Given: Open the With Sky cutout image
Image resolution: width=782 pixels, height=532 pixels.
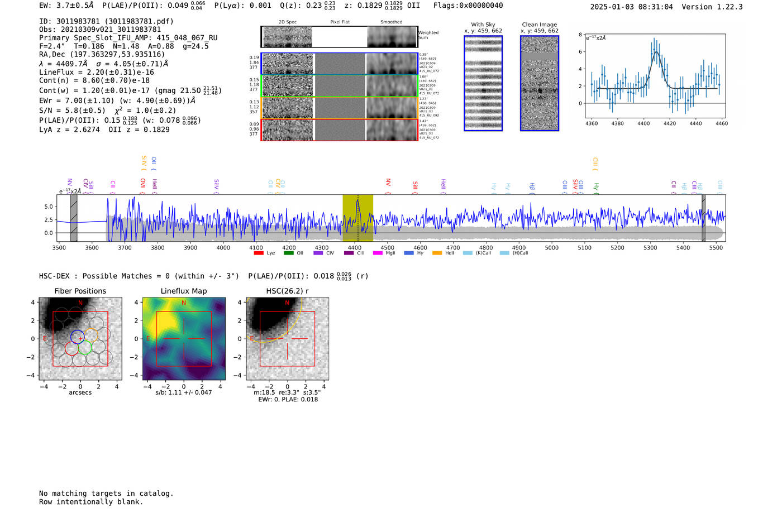Looking at the screenshot, I should tap(483, 83).
